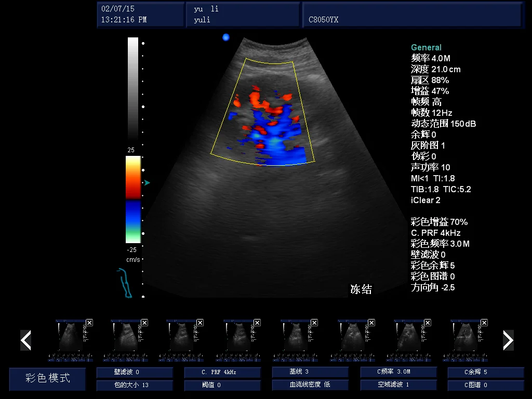This screenshot has width=532, height=399.
Task: Delete the fourth saved thumbnail via its X
Action: tap(257, 323)
